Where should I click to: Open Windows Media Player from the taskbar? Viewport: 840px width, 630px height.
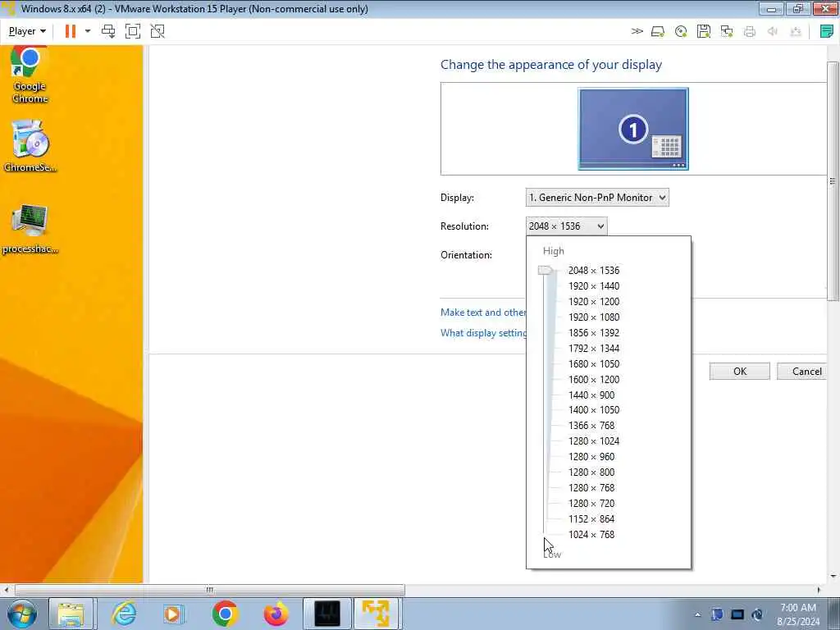pos(173,614)
